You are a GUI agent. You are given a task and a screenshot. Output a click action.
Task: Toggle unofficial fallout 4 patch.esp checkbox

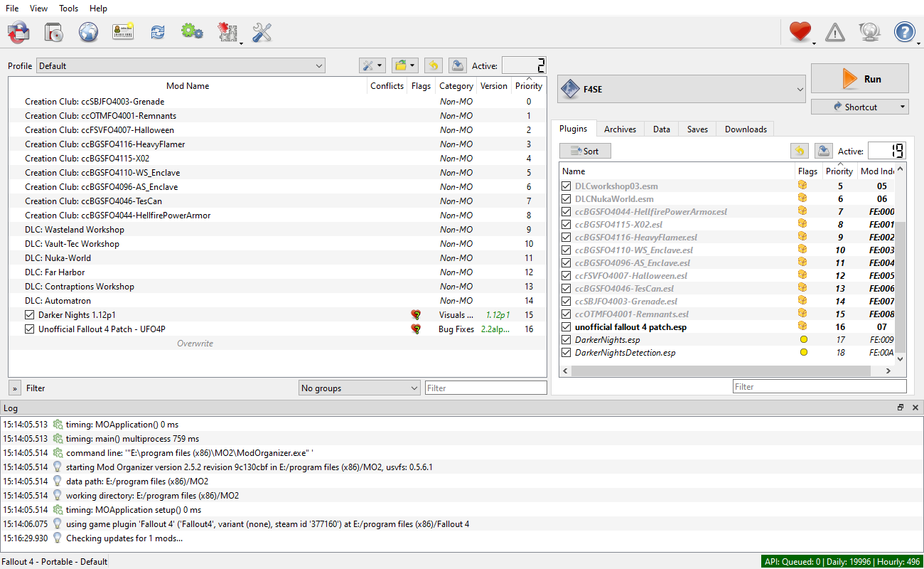click(566, 327)
